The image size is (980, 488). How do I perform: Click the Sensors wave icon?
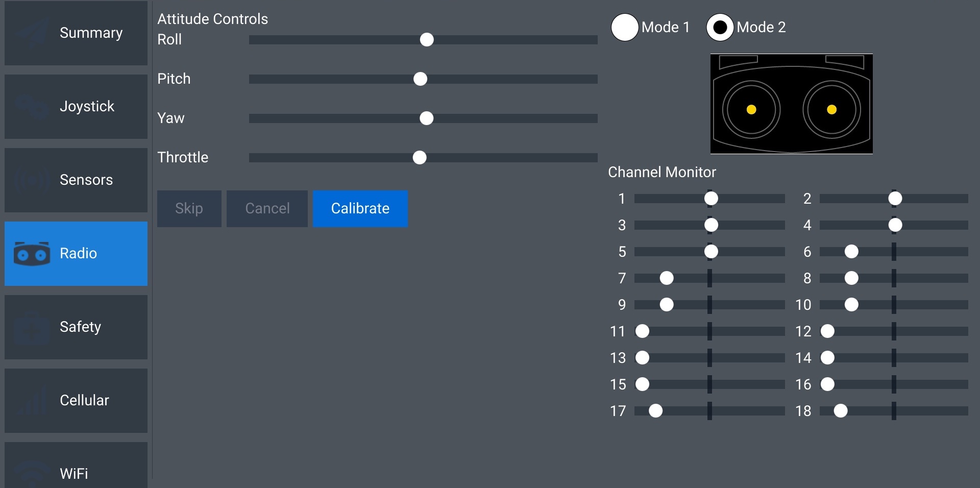[x=32, y=180]
